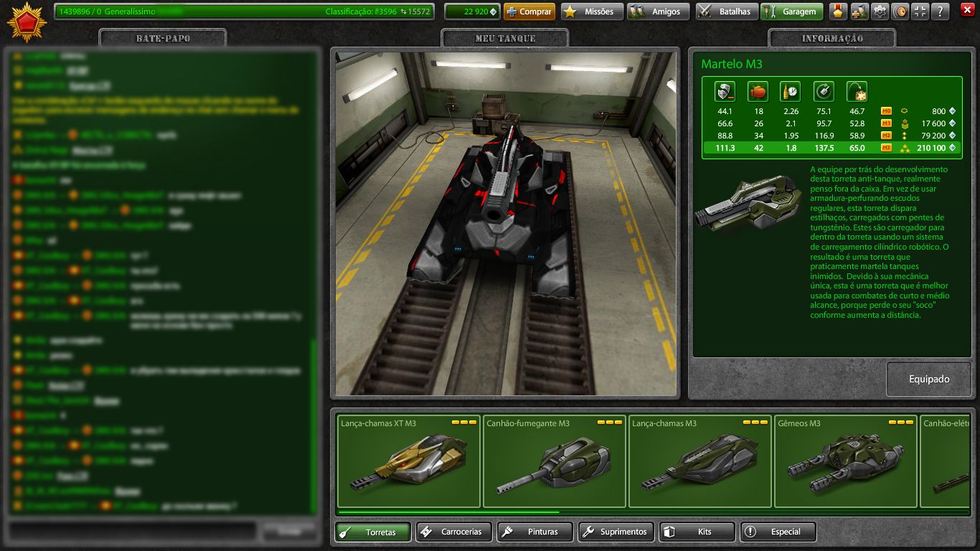Click the Comprar crystals button

click(x=529, y=11)
